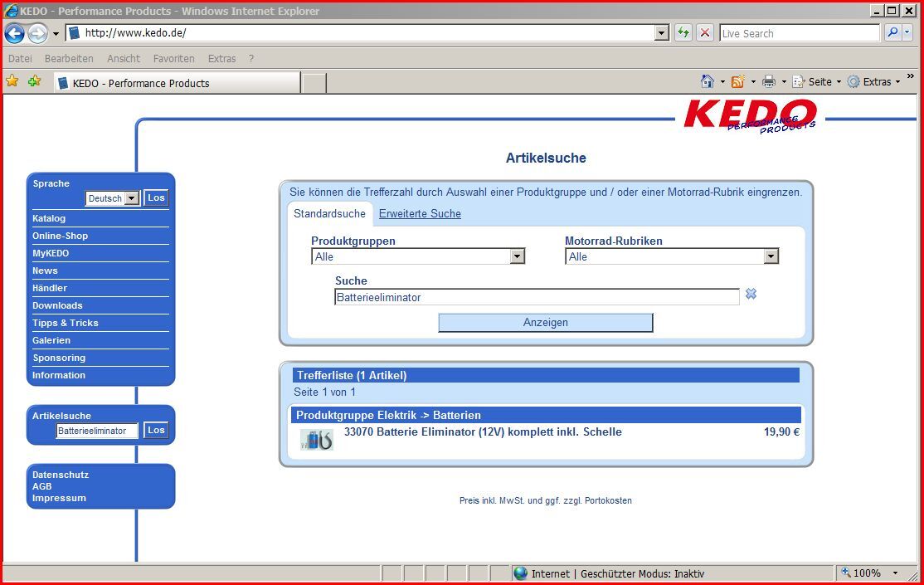Open the Produktgruppen dropdown
Viewport: 924px width, 585px height.
click(x=518, y=256)
